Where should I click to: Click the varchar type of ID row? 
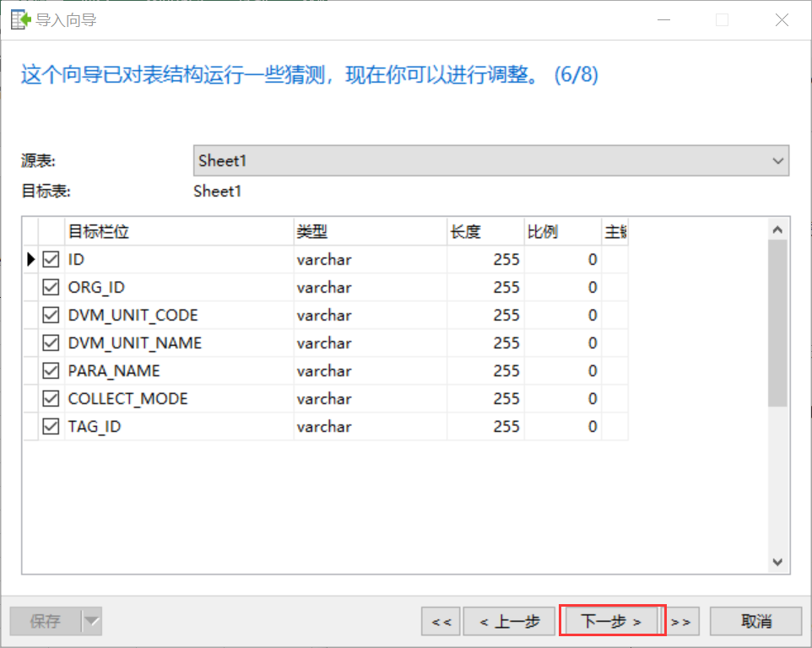(x=371, y=259)
